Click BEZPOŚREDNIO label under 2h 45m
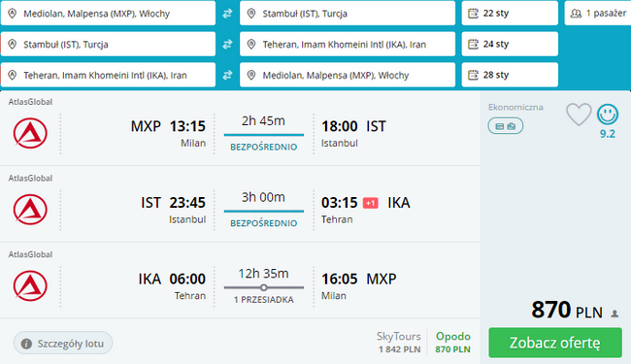Screen dimensions: 631x364 [x=264, y=148]
